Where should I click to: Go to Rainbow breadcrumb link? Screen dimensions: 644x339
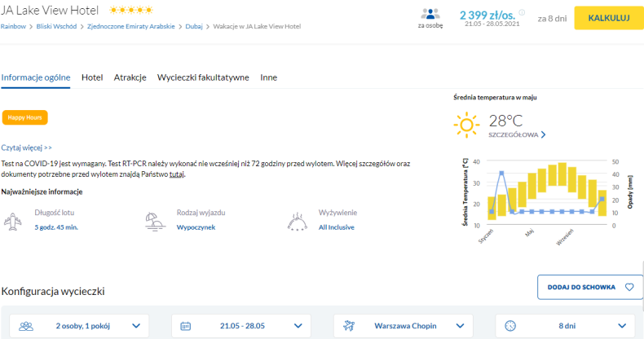click(13, 26)
